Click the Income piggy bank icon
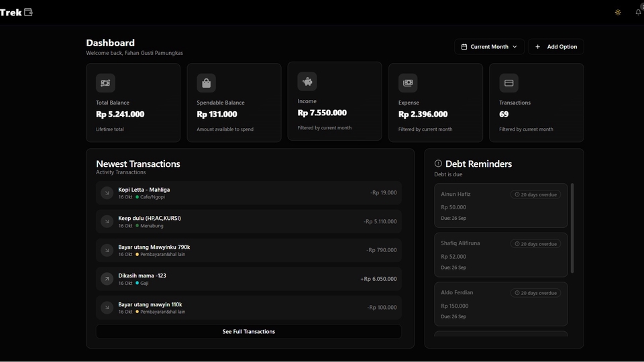The image size is (644, 362). (x=307, y=82)
